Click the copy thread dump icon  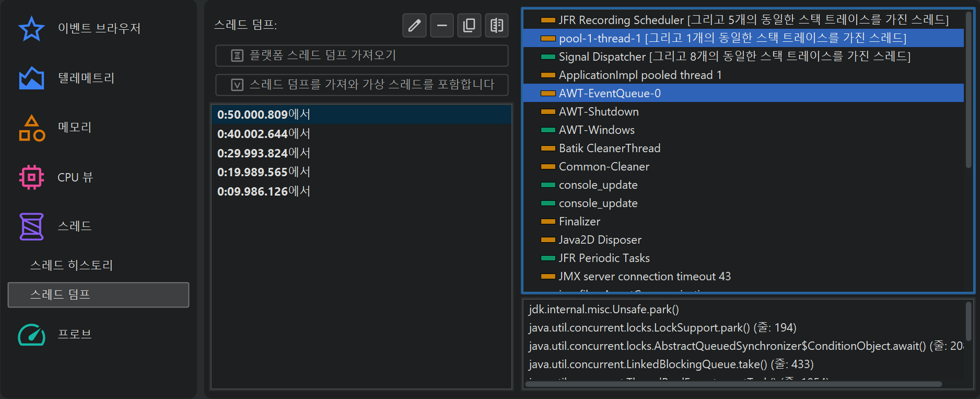(x=469, y=25)
